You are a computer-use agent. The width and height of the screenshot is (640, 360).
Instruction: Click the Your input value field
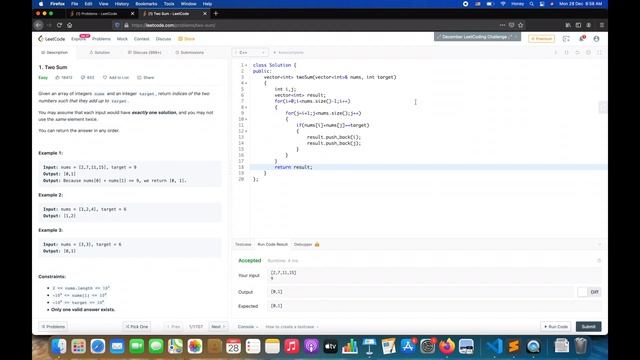click(x=435, y=276)
